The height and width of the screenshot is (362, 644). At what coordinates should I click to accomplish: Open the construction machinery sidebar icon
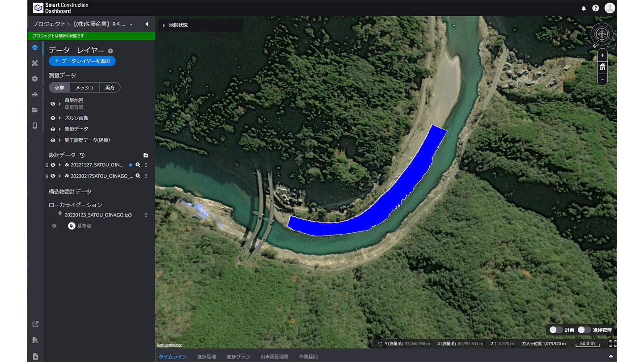(35, 94)
